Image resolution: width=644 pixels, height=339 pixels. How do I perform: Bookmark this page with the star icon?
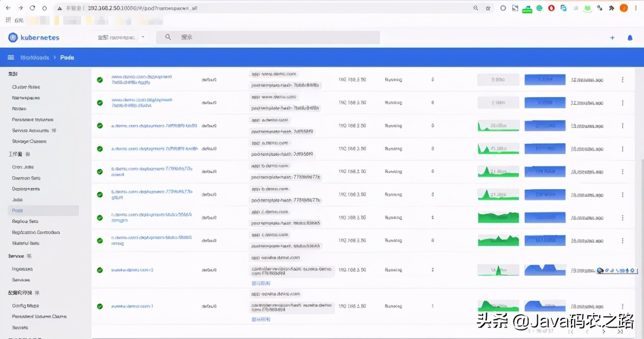tap(488, 8)
